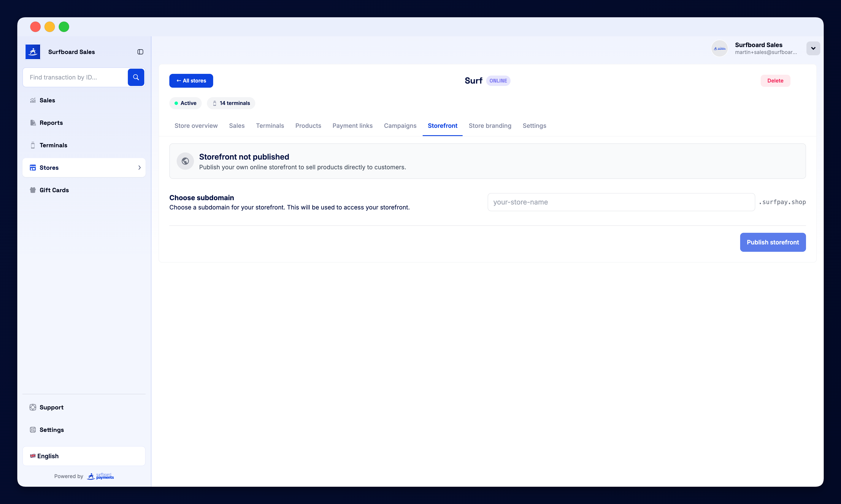The image size is (841, 504).
Task: Switch to the Products tab
Action: click(x=308, y=126)
